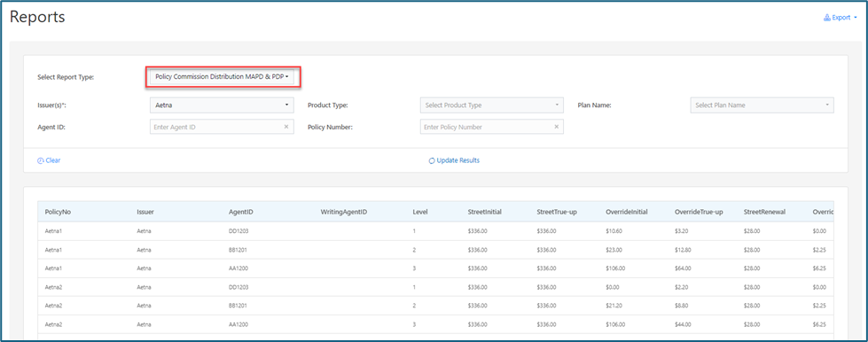
Task: Open the Select Product Type dropdown
Action: (492, 105)
